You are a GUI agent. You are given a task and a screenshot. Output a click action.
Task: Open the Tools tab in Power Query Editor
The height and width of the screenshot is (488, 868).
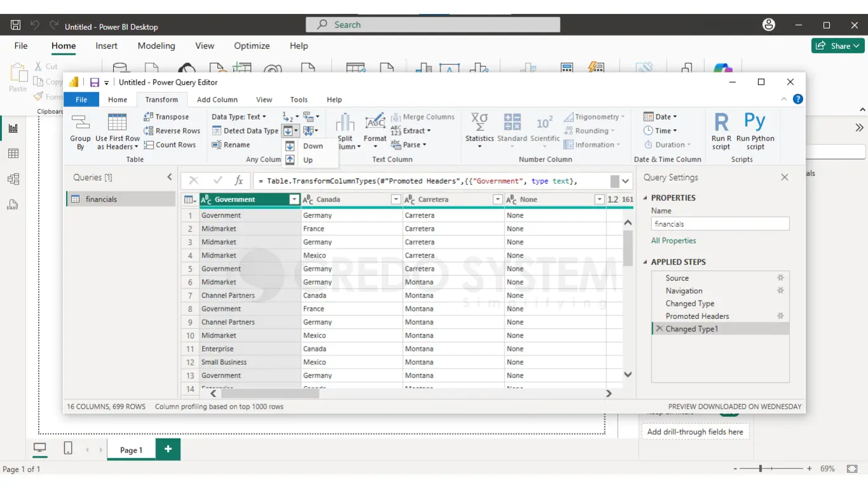coord(299,100)
